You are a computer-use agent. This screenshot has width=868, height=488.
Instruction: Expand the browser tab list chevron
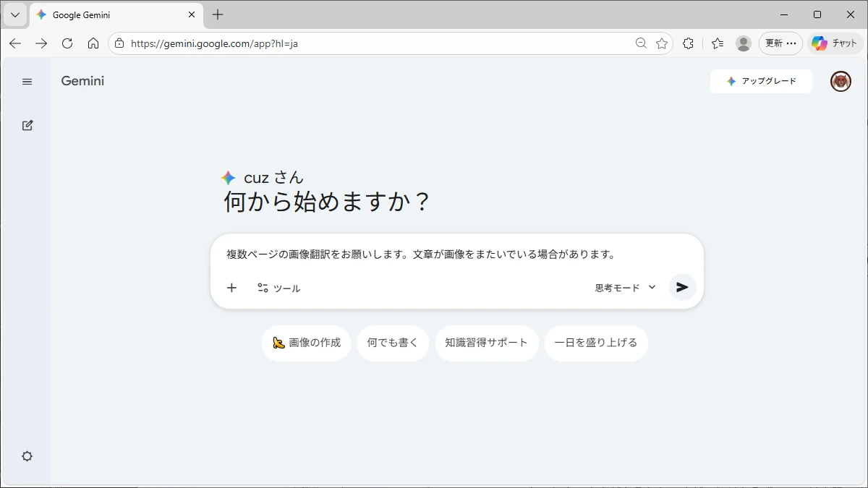click(15, 14)
